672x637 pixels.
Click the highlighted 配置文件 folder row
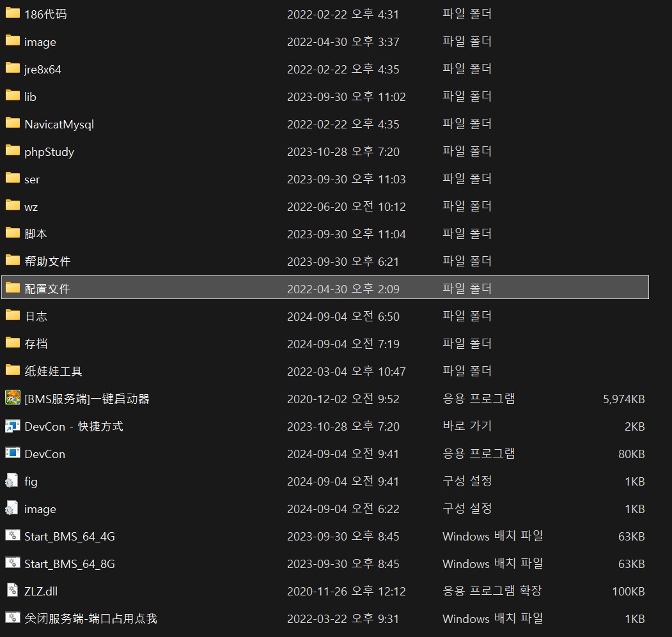[x=325, y=288]
